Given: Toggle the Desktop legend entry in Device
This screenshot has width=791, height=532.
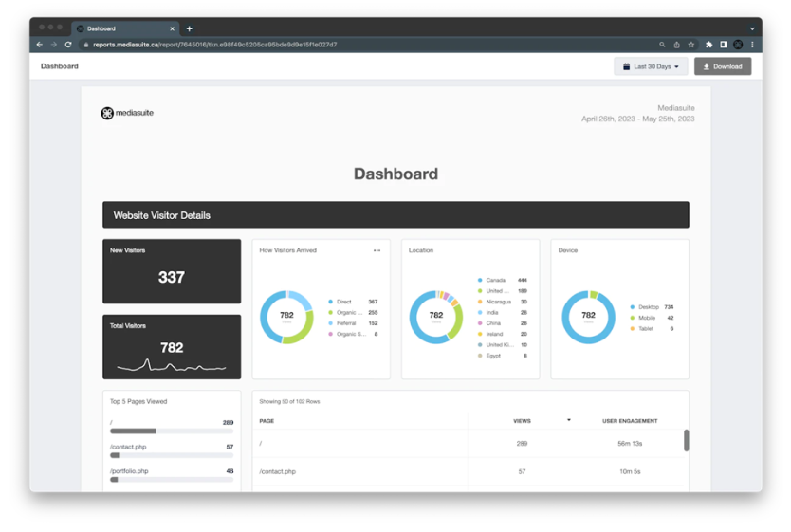Looking at the screenshot, I should (648, 307).
